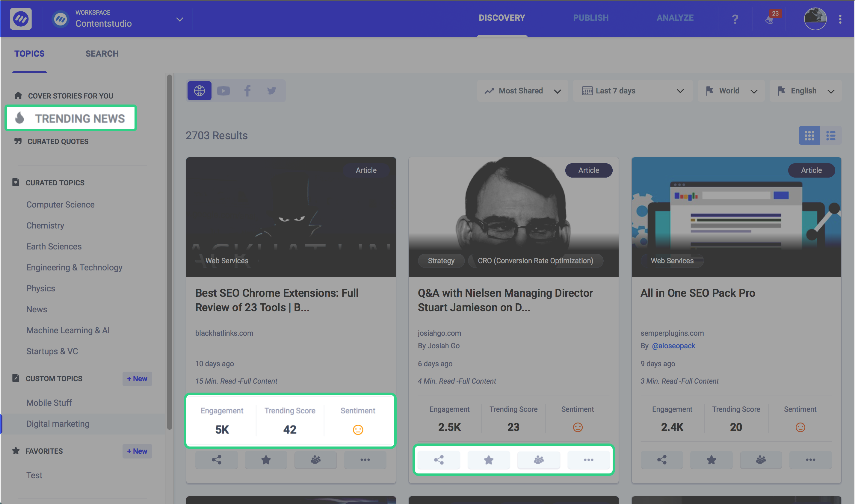The height and width of the screenshot is (504, 855).
Task: Go to the Discovery tab
Action: (502, 18)
